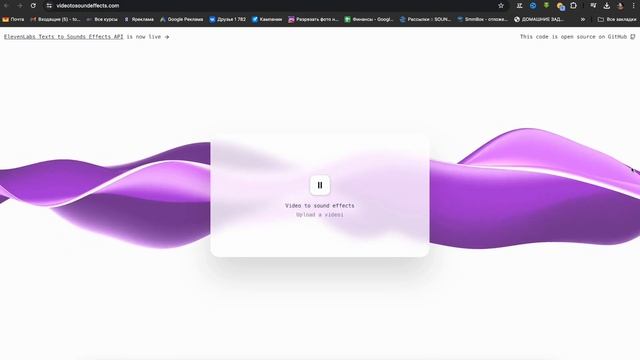Open the site information icon in the address bar
The height and width of the screenshot is (360, 640).
point(49,6)
